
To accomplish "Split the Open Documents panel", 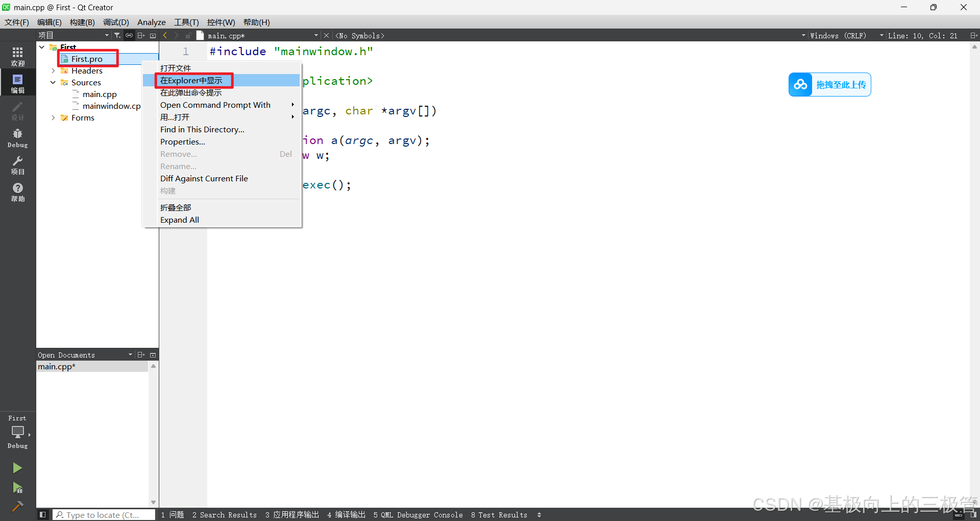I will click(x=141, y=354).
